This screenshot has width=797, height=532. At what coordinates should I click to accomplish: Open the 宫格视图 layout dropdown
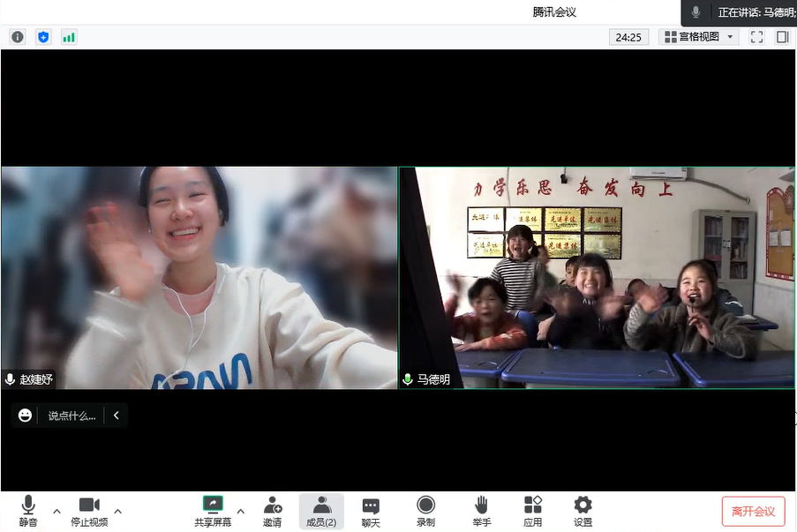click(x=698, y=37)
